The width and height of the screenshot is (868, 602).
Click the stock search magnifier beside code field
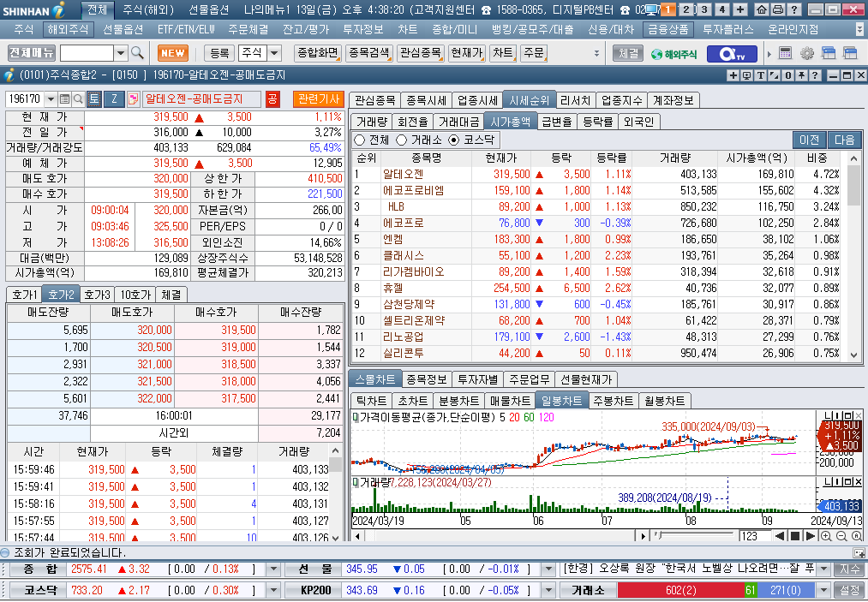point(78,99)
